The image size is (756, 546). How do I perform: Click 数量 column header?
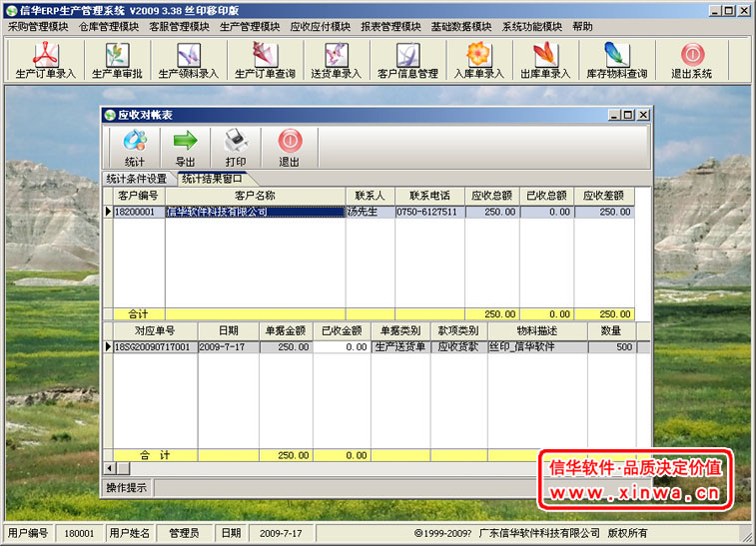pos(611,331)
